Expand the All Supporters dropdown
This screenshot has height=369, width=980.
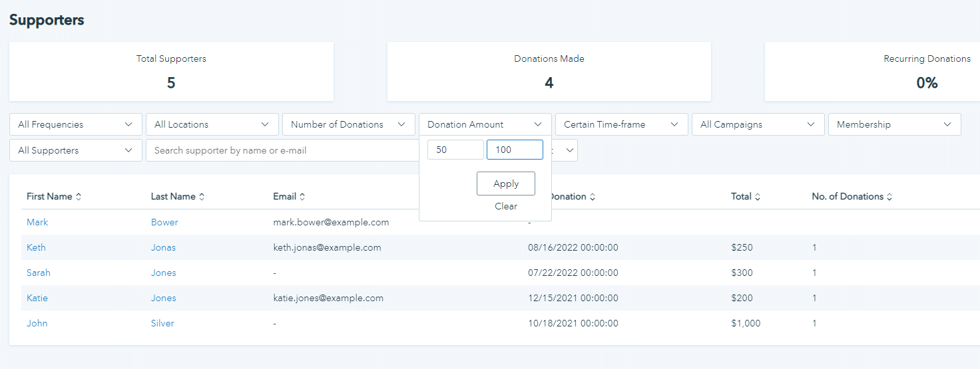point(76,150)
